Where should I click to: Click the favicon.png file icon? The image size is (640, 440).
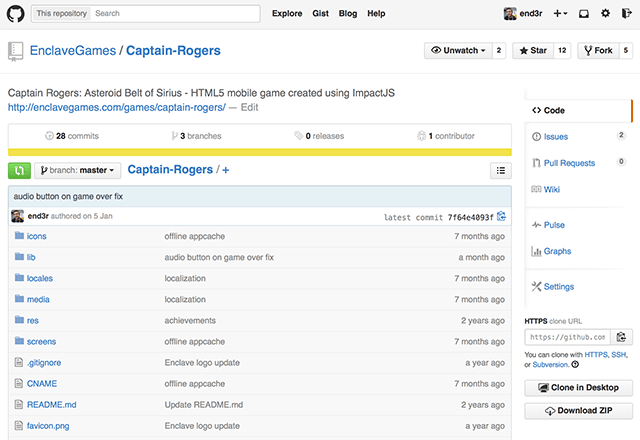18,426
